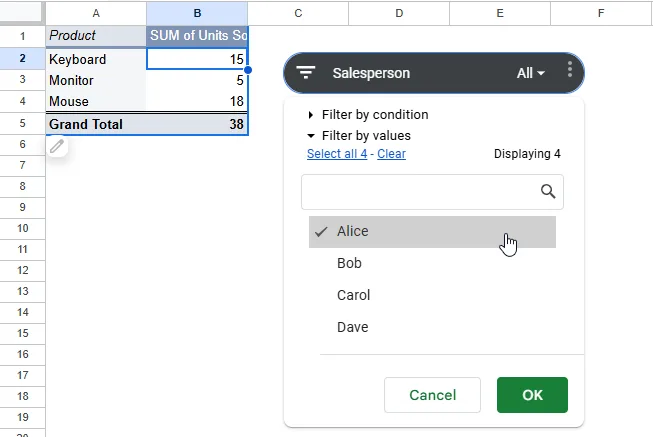The width and height of the screenshot is (653, 437).
Task: Check Dave in the values list
Action: (x=432, y=327)
